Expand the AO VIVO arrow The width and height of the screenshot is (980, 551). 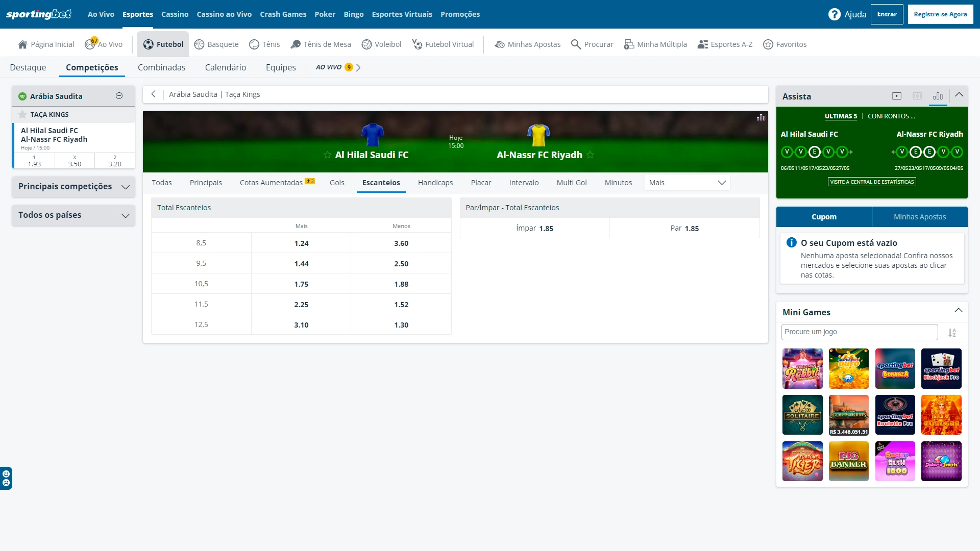(358, 67)
